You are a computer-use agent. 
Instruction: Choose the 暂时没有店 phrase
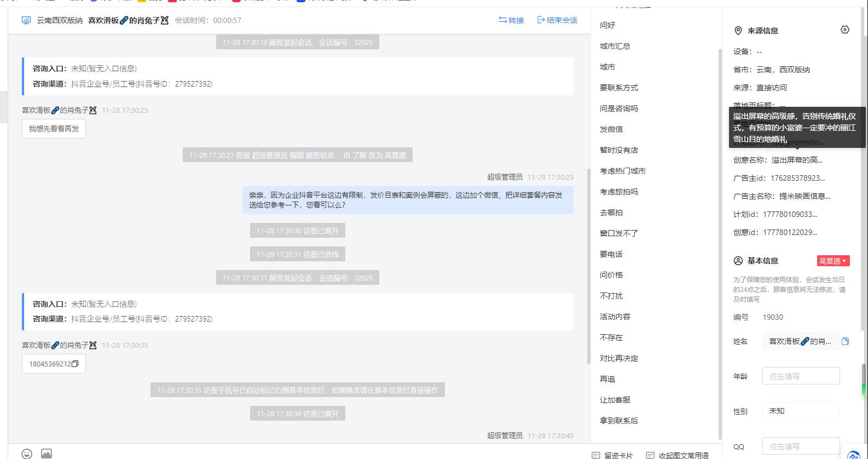click(619, 150)
